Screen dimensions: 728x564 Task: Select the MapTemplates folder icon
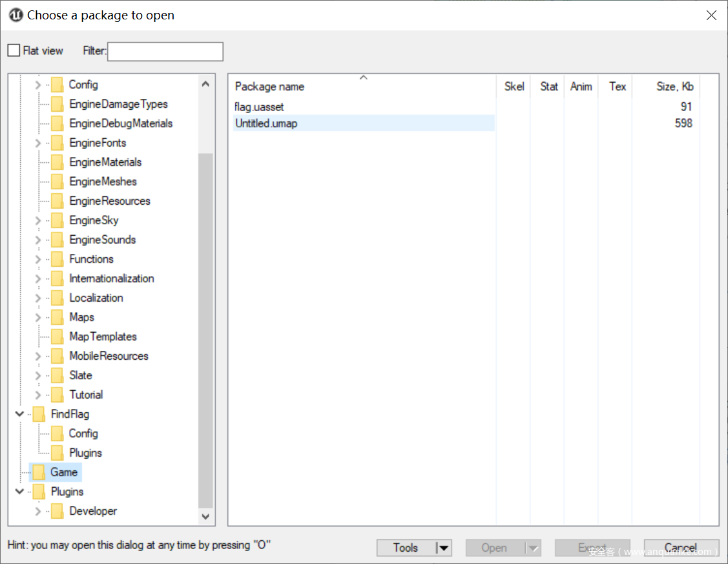tap(57, 337)
